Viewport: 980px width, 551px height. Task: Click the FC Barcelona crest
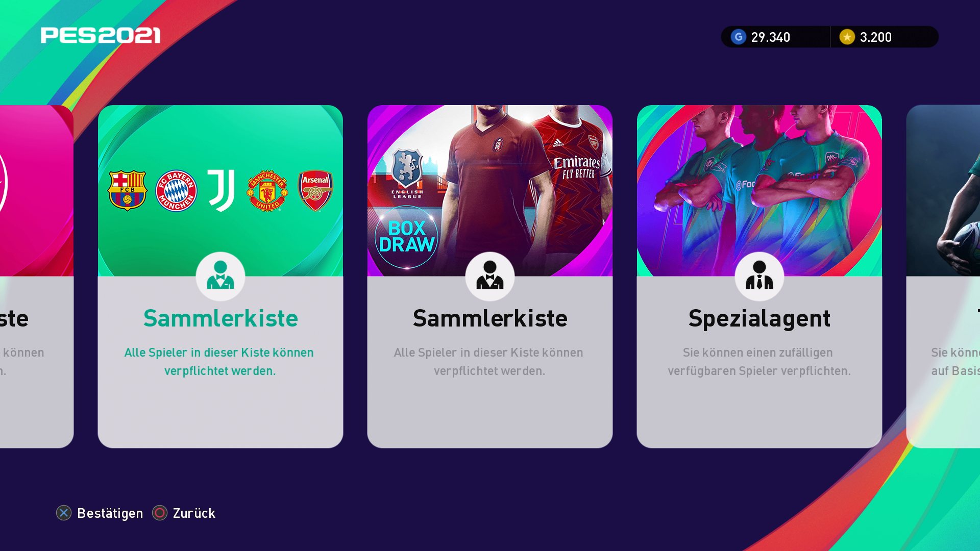(127, 190)
